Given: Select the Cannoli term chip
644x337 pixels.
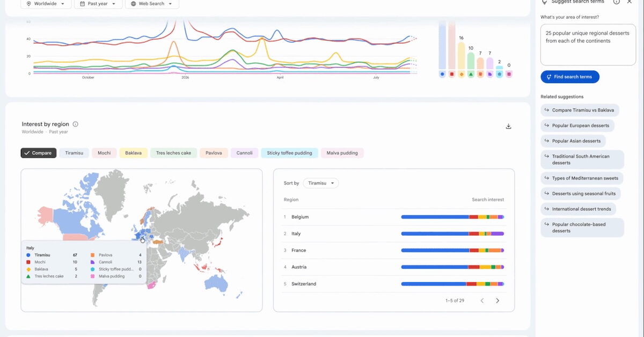Looking at the screenshot, I should (245, 153).
